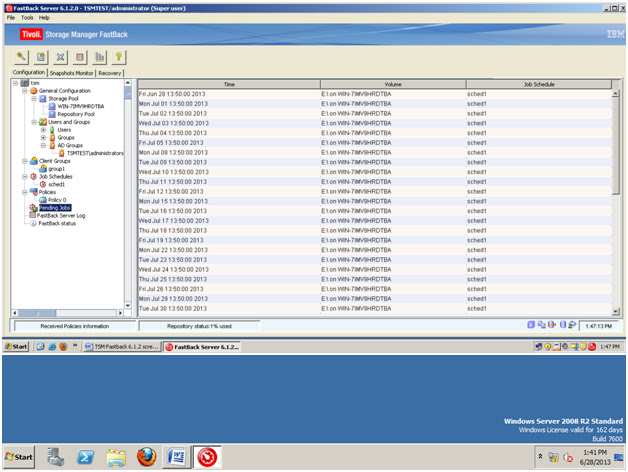The width and height of the screenshot is (628, 472).
Task: Select Repository Pool in the tree
Action: [x=76, y=114]
